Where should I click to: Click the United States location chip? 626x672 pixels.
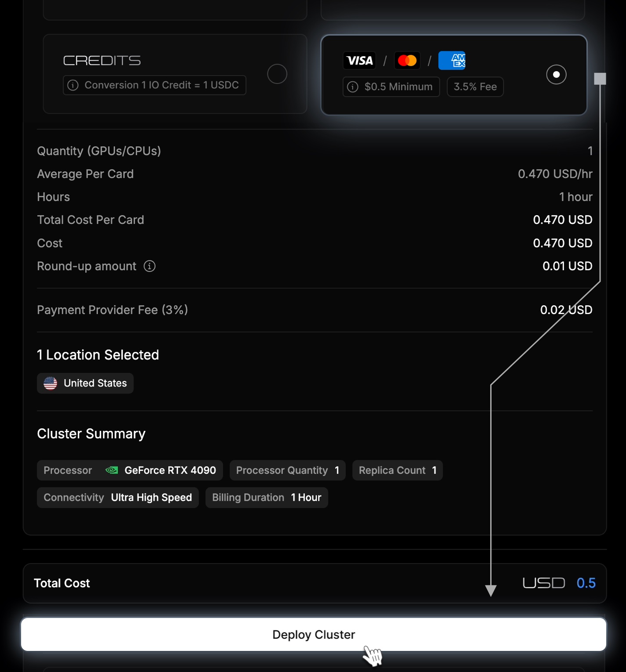(85, 383)
